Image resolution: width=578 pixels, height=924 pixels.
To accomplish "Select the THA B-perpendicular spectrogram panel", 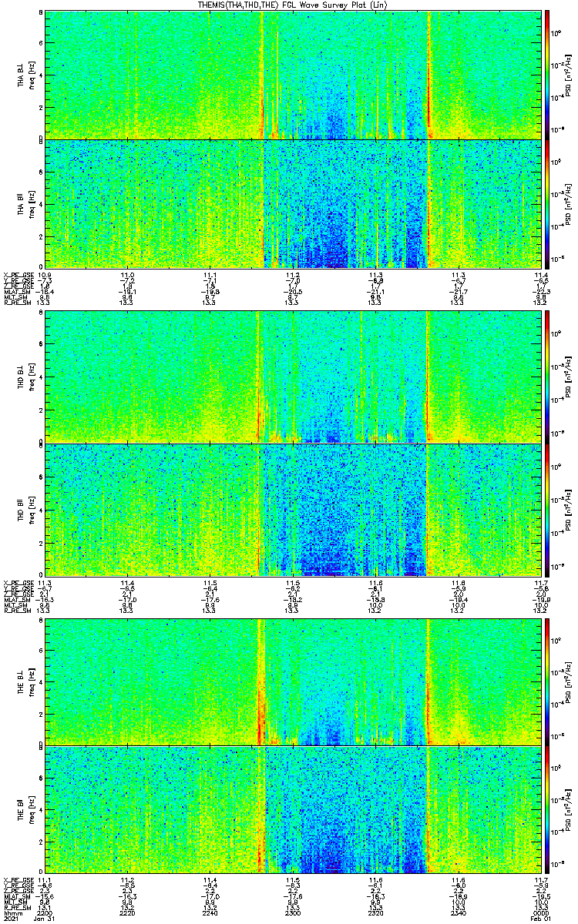I will tap(291, 74).
